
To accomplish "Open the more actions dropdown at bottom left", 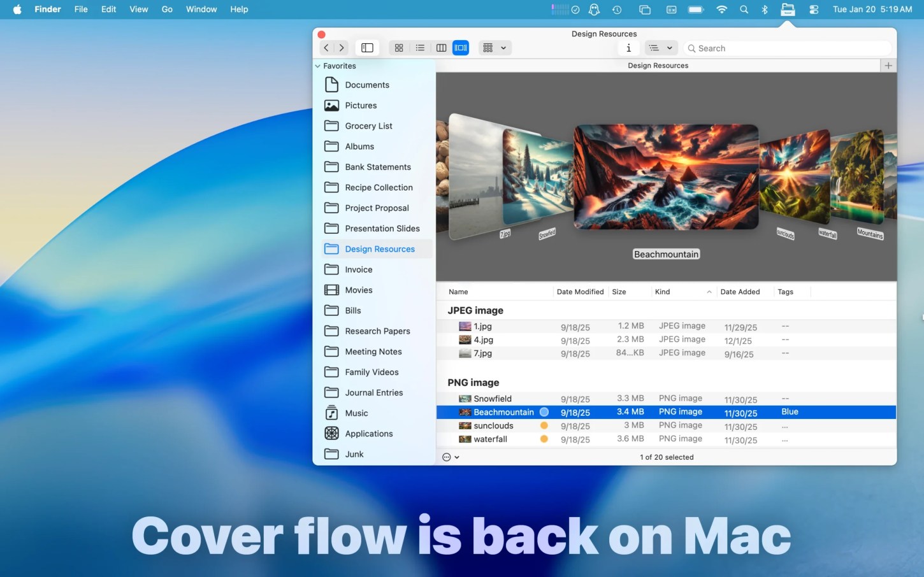I will tap(451, 457).
